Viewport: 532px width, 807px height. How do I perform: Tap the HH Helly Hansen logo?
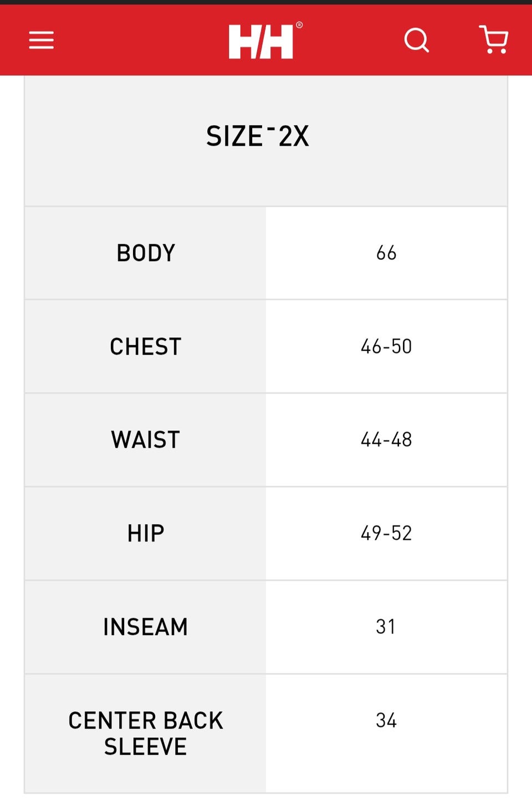click(261, 42)
